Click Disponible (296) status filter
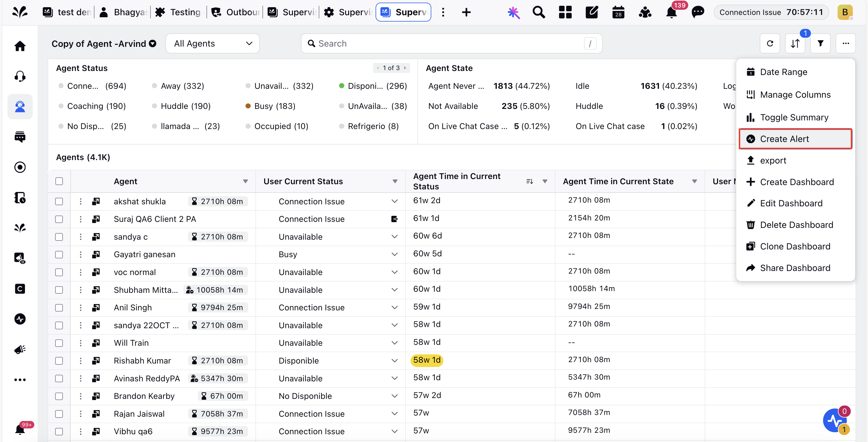Screen dimensions: 868x442 373,86
